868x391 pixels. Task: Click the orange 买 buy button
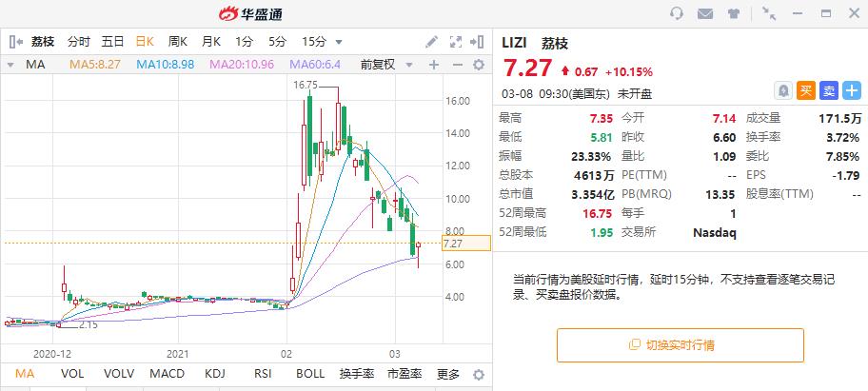[806, 90]
